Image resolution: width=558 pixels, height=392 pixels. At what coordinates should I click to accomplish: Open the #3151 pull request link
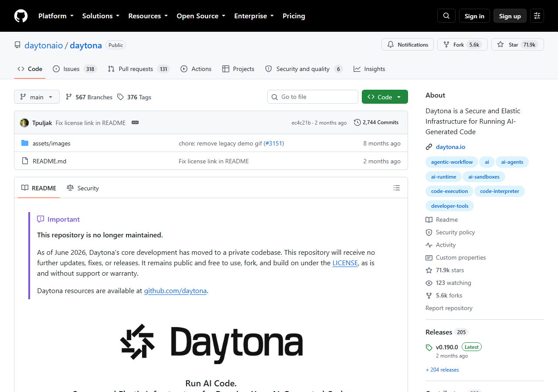(274, 143)
